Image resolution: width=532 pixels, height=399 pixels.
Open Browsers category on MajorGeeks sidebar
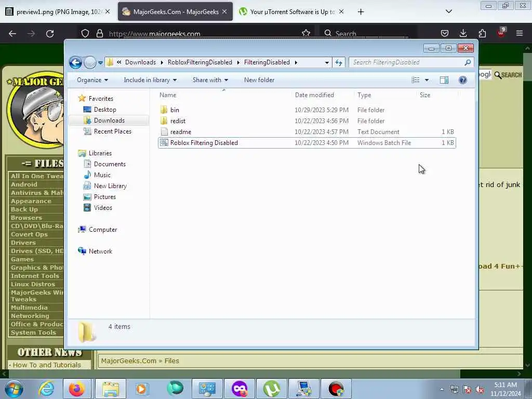pyautogui.click(x=26, y=218)
